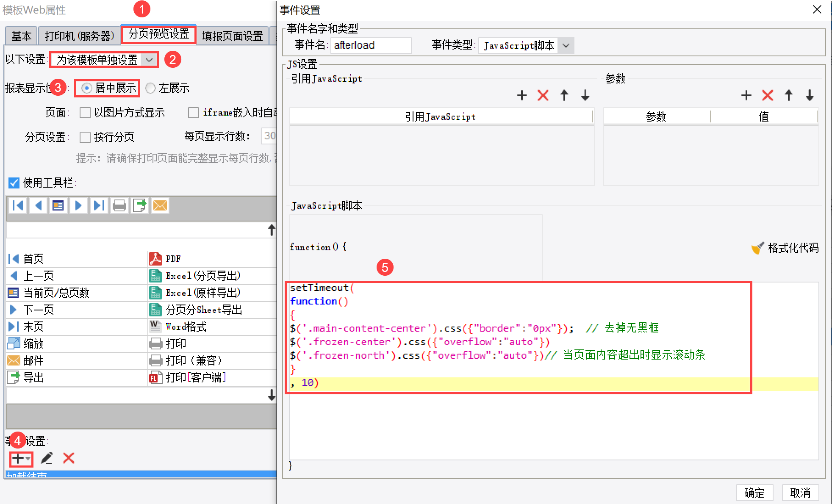The image size is (832, 504).
Task: Click the first page toolbar icon
Action: click(x=18, y=206)
